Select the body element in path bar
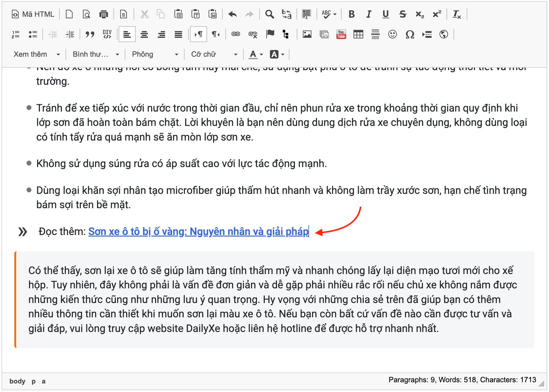This screenshot has height=392, width=549. pos(17,381)
